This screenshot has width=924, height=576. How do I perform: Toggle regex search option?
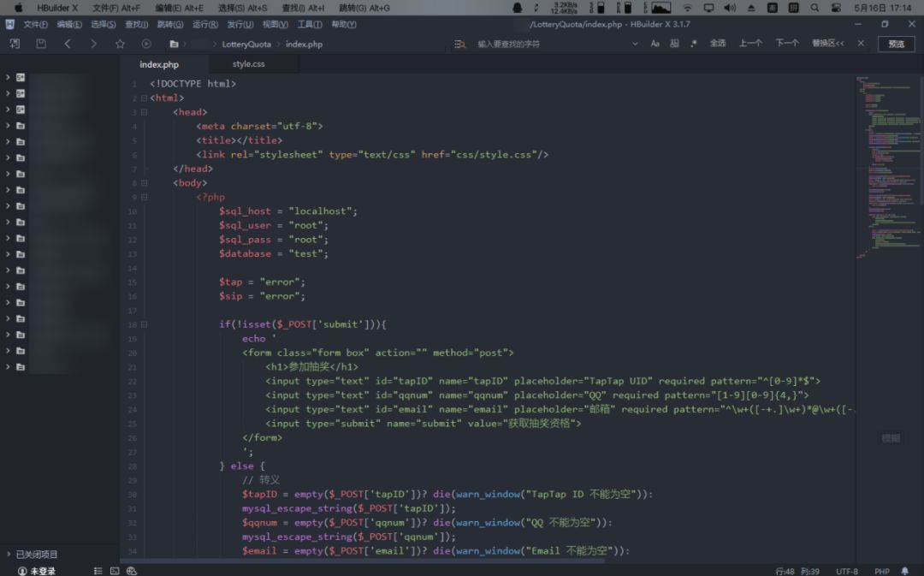click(x=693, y=44)
